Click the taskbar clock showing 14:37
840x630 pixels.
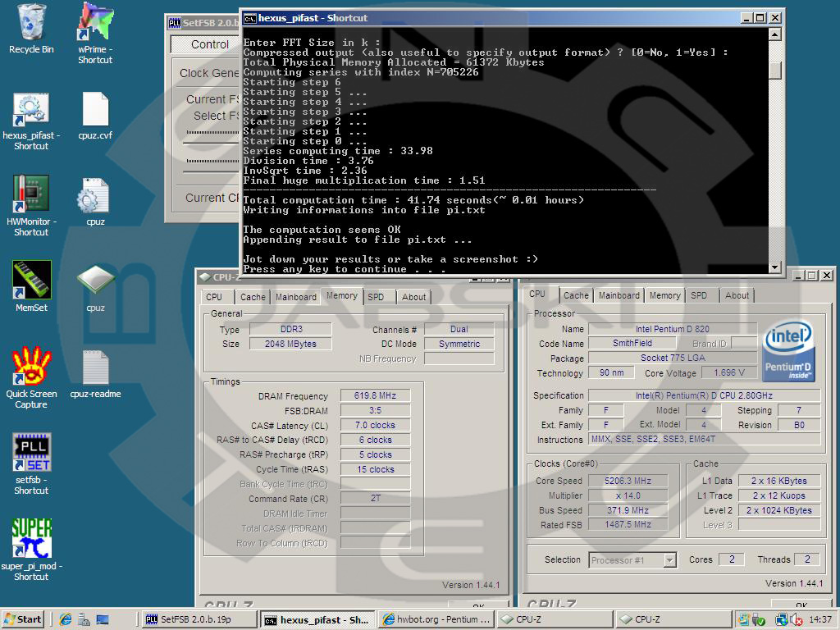[x=819, y=620]
